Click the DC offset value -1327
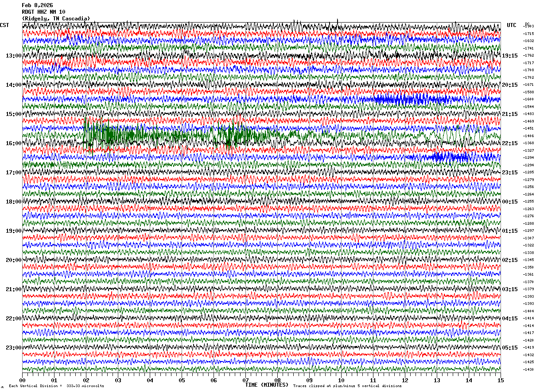Image resolution: width=536 pixels, height=392 pixels. pos(528,150)
